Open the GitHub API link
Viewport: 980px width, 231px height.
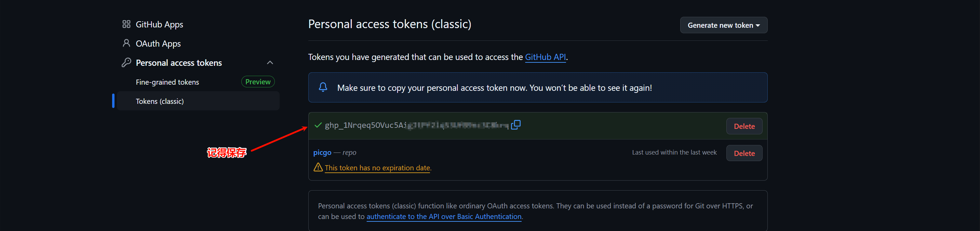click(x=545, y=57)
